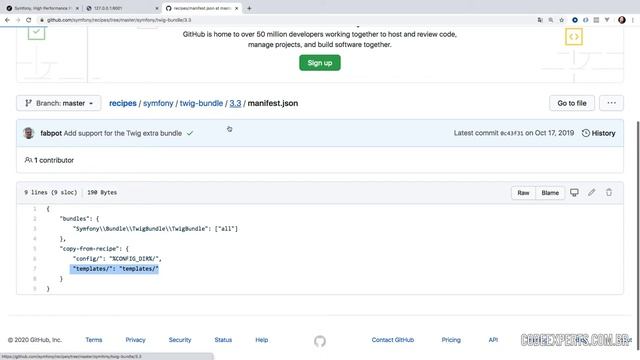Open the zoom magnifier icon in address bar

[551, 20]
